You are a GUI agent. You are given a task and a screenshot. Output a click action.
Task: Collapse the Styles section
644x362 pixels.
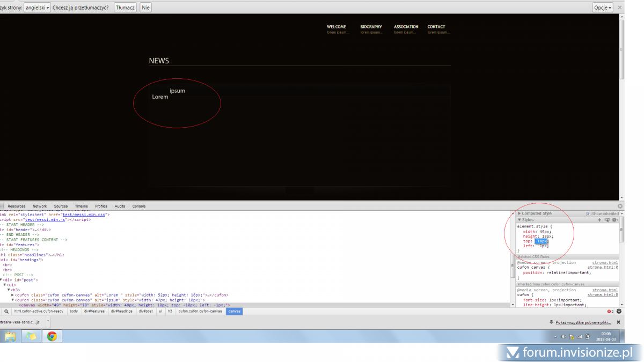(x=519, y=220)
